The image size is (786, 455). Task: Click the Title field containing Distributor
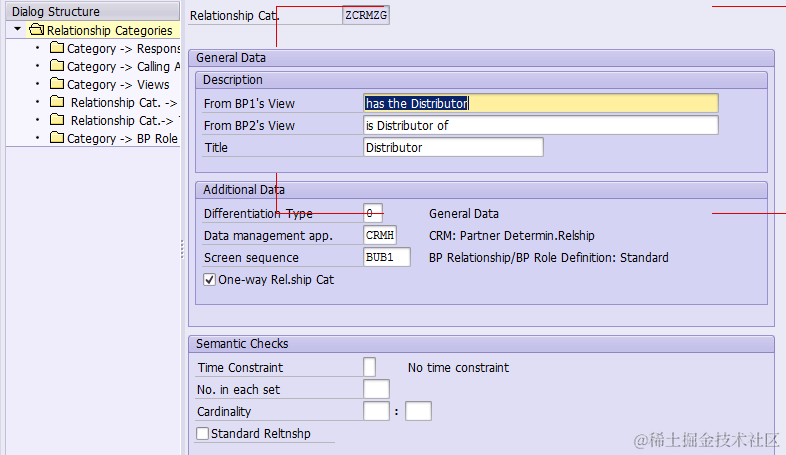pos(453,147)
